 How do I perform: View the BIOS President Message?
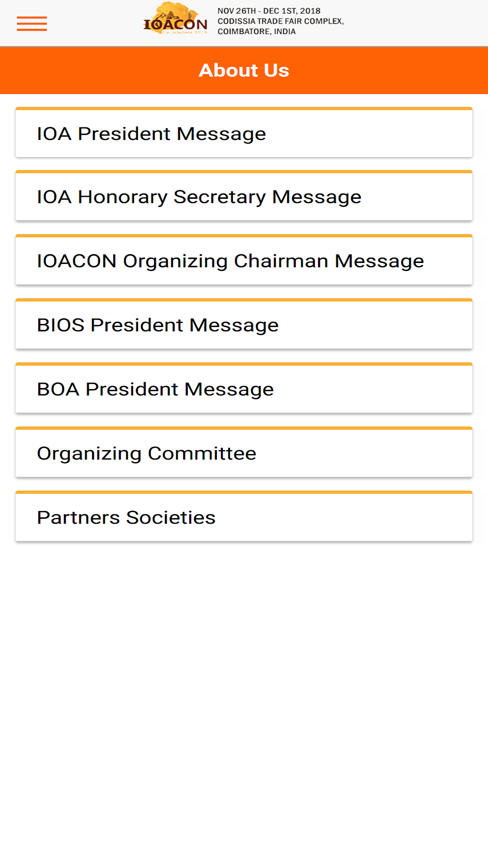coord(244,325)
